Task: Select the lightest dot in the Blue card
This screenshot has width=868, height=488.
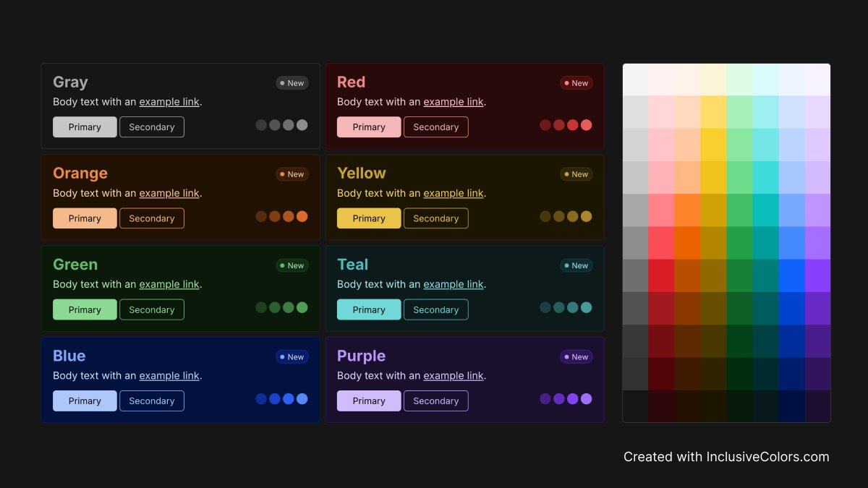Action: pos(302,398)
